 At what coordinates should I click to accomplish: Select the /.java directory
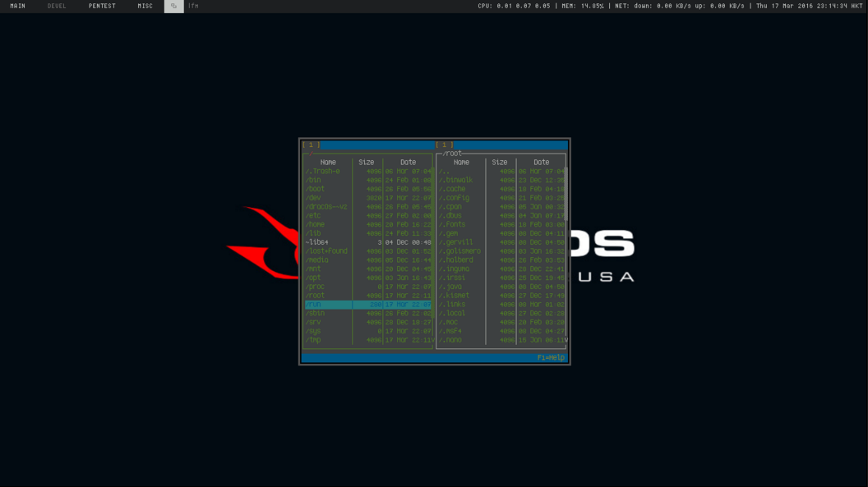point(501,287)
